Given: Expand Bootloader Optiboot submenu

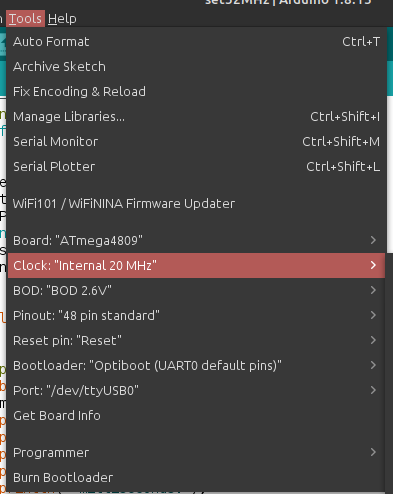Looking at the screenshot, I should pyautogui.click(x=196, y=365).
